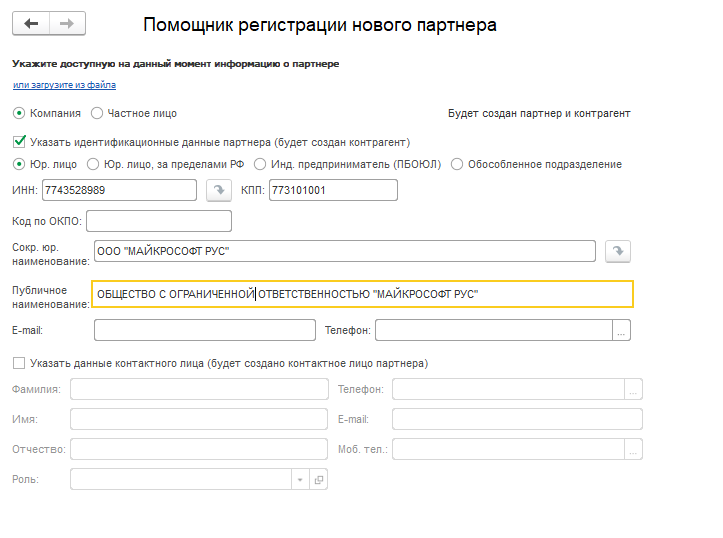Select the Компания radio button
The image size is (723, 538).
click(x=19, y=114)
